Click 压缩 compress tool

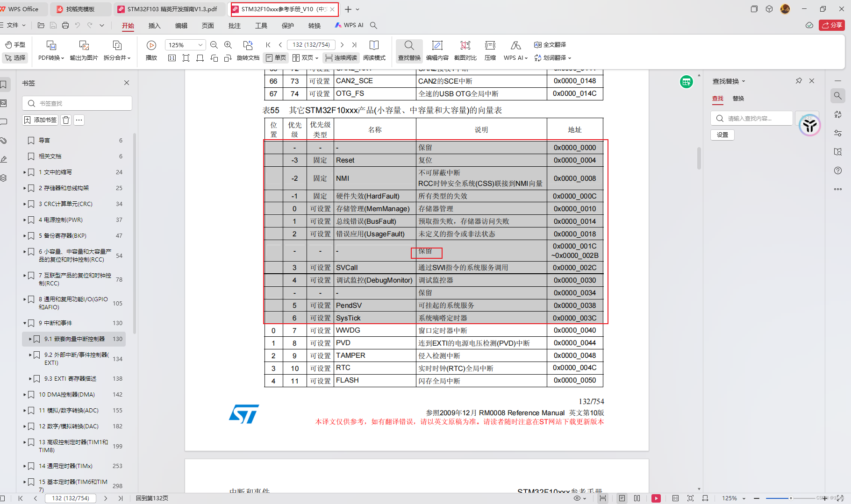tap(490, 51)
